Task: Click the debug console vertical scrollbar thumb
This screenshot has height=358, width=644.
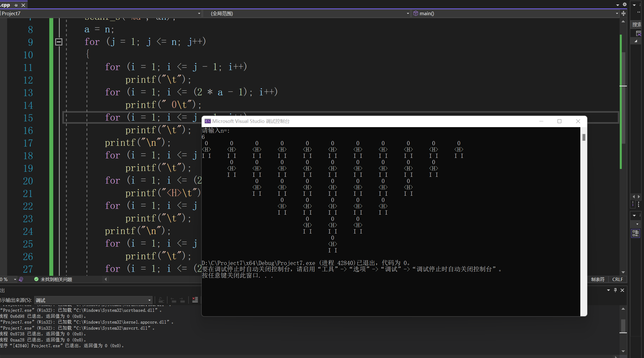Action: (x=584, y=137)
